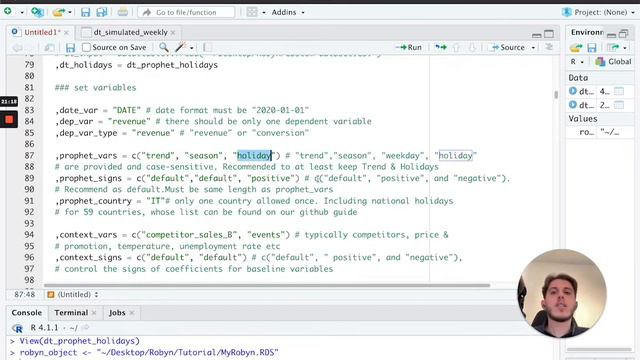Click the Import Dataset icon
640x360 pixels.
pyautogui.click(x=613, y=48)
